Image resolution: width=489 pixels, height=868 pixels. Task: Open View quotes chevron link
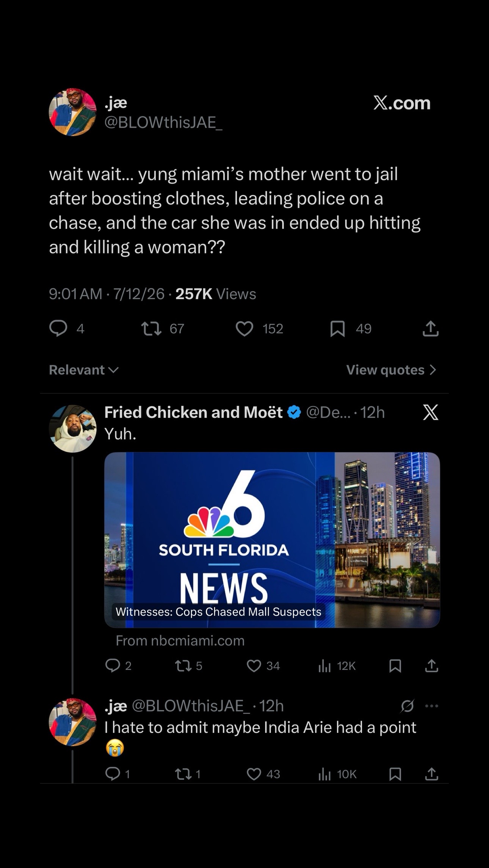[x=392, y=370]
